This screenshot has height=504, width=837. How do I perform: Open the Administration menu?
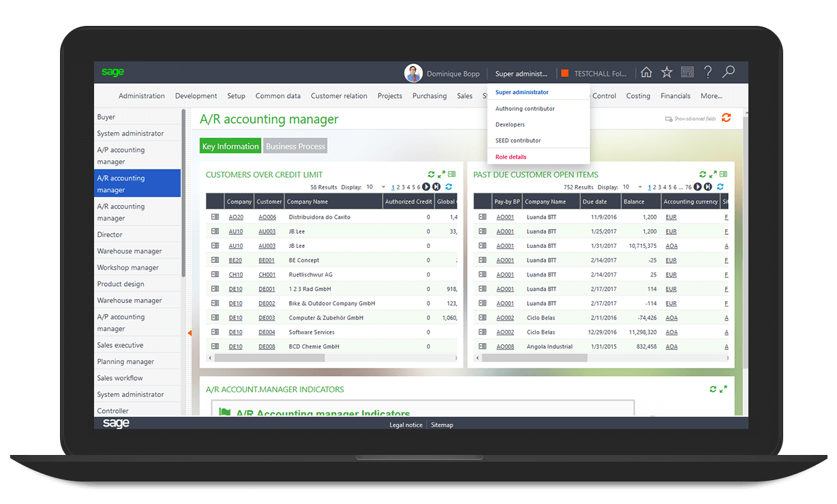[x=142, y=96]
